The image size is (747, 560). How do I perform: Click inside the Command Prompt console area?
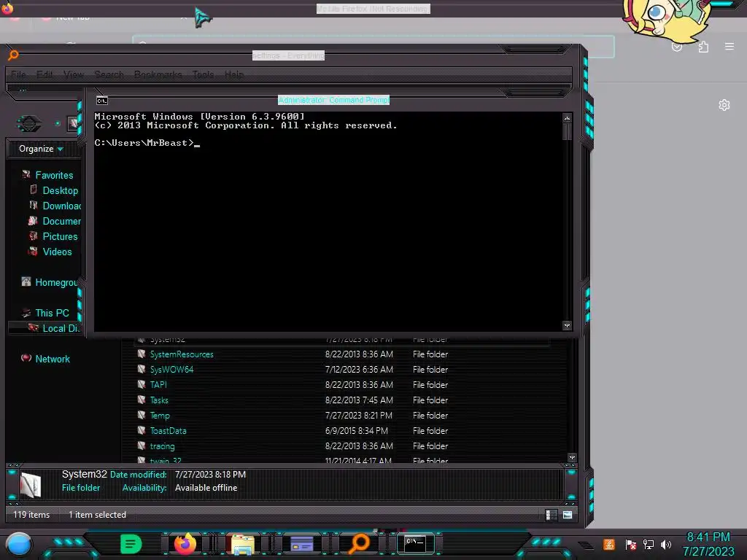(x=328, y=222)
